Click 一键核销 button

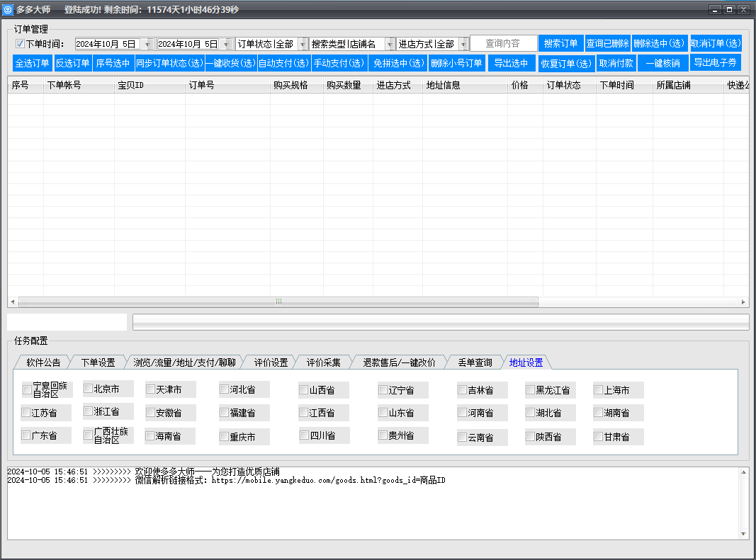click(x=662, y=63)
